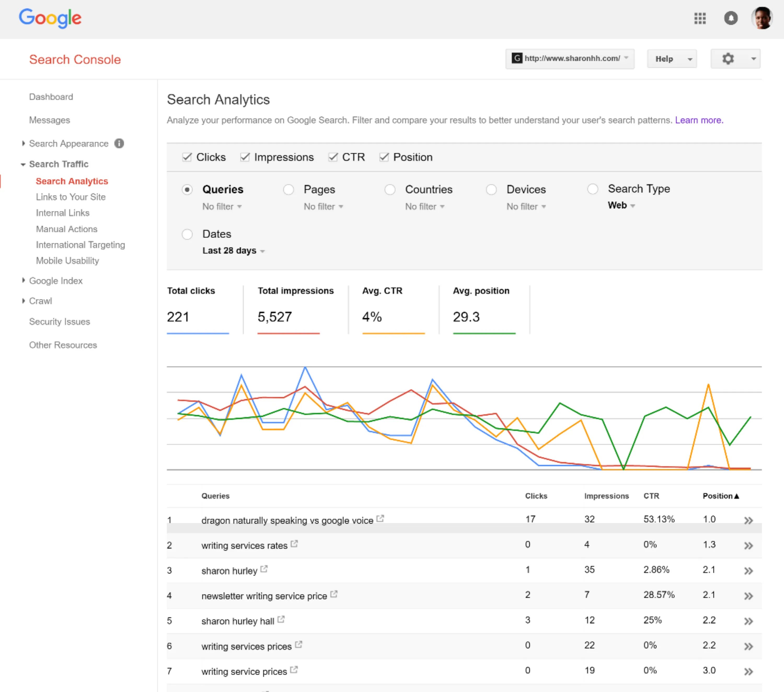
Task: Open the notifications bell
Action: pyautogui.click(x=731, y=18)
